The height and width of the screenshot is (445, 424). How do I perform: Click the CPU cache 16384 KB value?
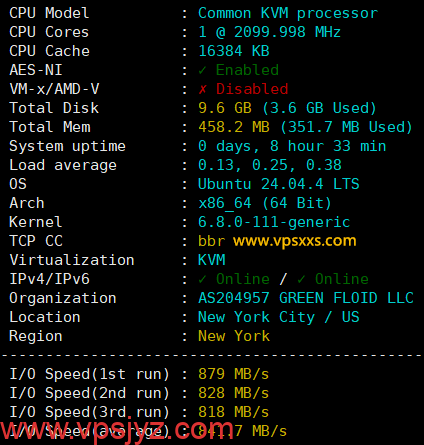pyautogui.click(x=234, y=51)
